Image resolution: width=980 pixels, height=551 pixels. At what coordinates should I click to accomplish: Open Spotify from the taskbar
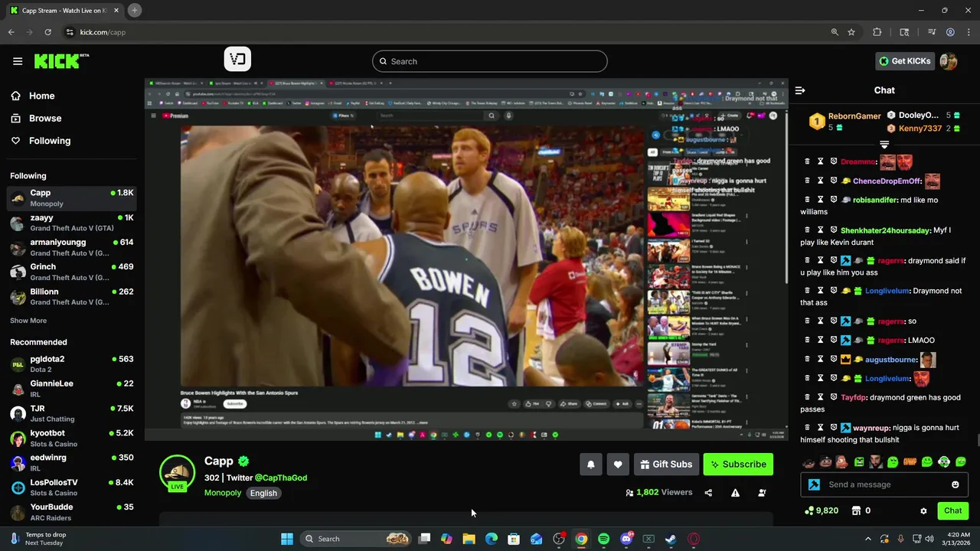(603, 539)
